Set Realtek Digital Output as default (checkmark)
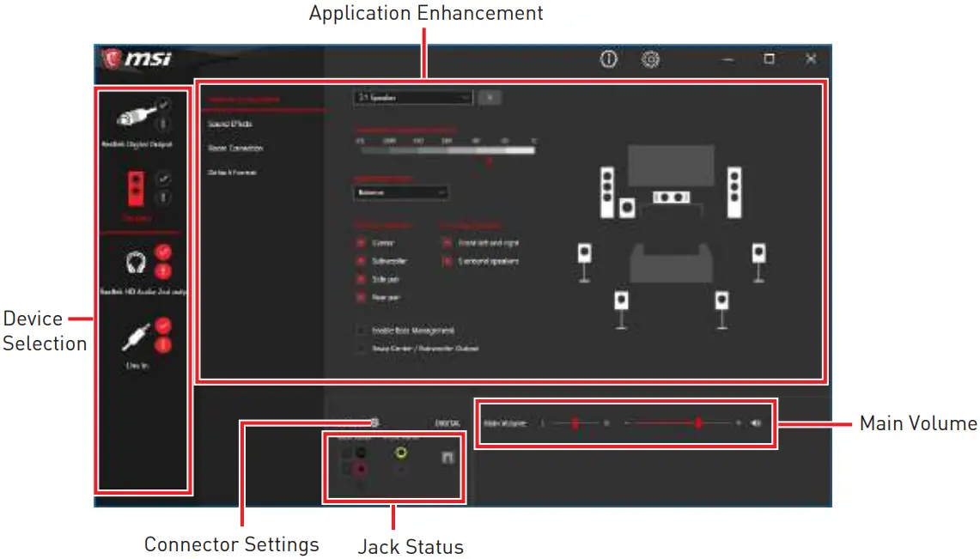The width and height of the screenshot is (980, 559). 163,104
